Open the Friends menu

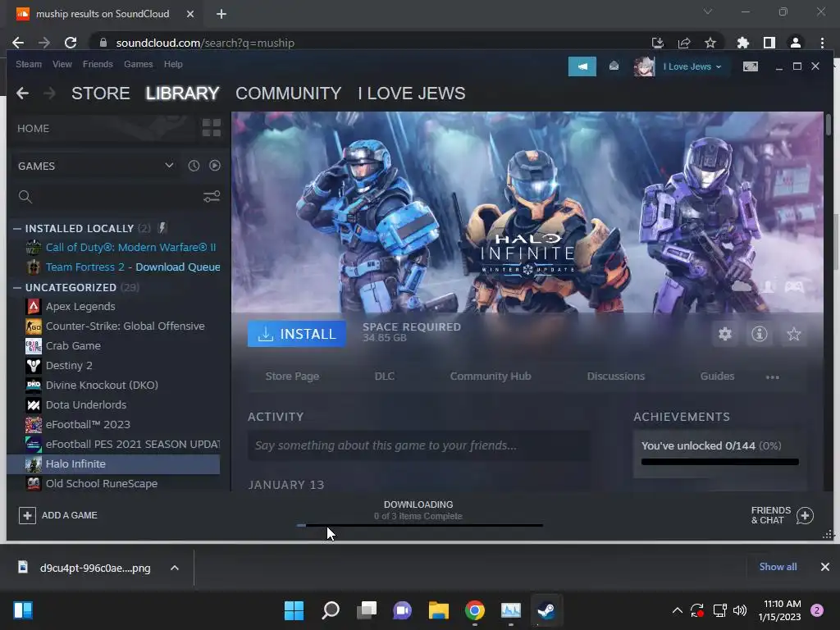[x=98, y=64]
